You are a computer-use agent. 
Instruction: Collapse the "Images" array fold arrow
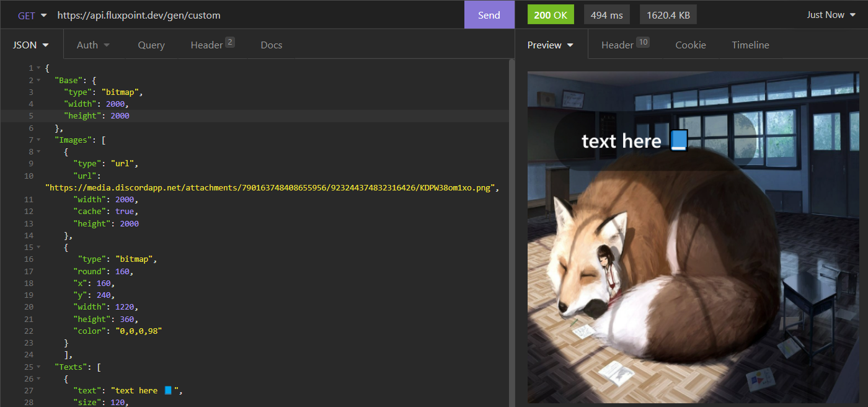click(38, 140)
